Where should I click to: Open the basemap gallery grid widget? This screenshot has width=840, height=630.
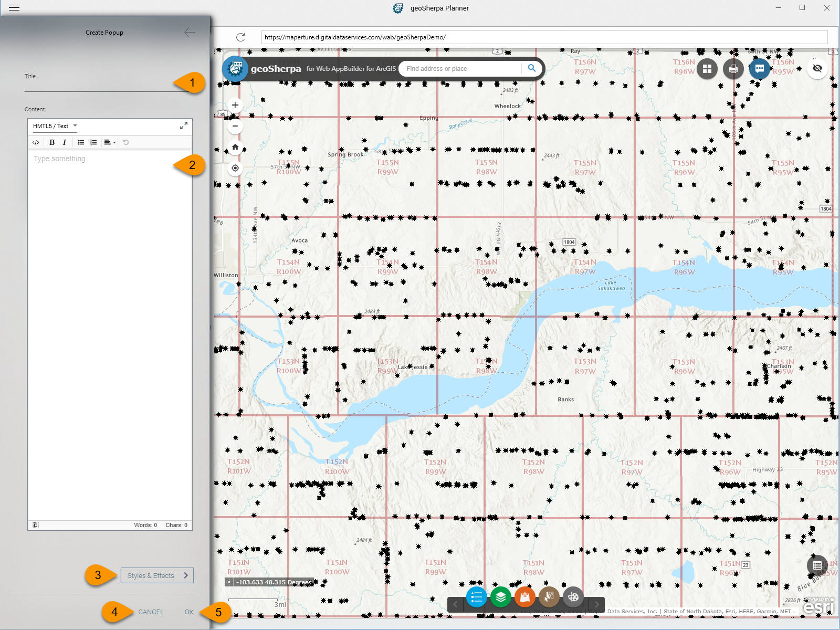tap(707, 69)
